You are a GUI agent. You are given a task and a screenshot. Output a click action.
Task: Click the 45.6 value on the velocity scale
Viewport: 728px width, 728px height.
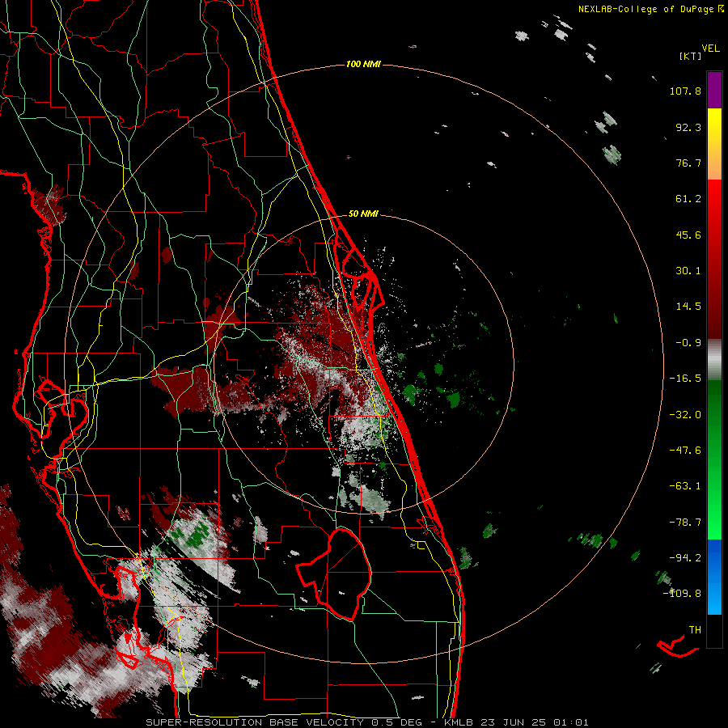[688, 235]
